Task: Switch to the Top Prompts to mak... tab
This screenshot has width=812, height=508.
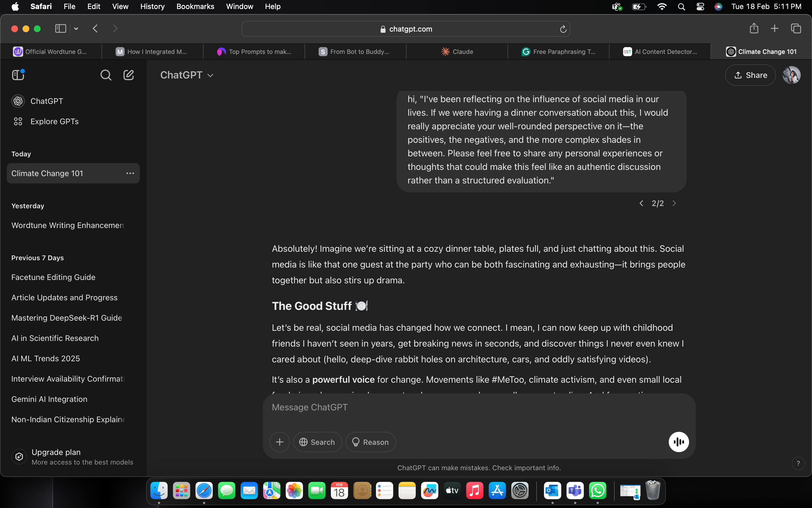Action: pyautogui.click(x=254, y=52)
